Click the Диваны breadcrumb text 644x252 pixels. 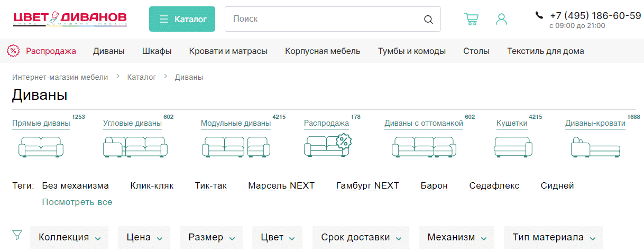tap(189, 77)
